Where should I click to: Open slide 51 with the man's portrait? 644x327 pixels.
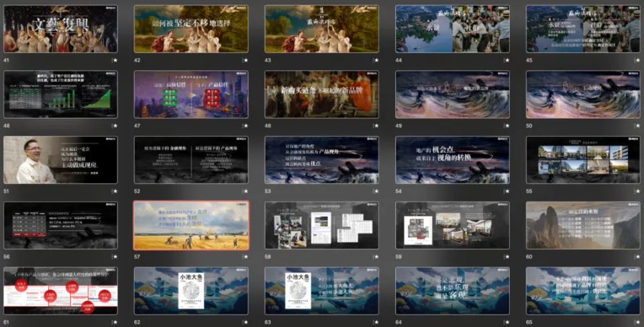coord(60,160)
